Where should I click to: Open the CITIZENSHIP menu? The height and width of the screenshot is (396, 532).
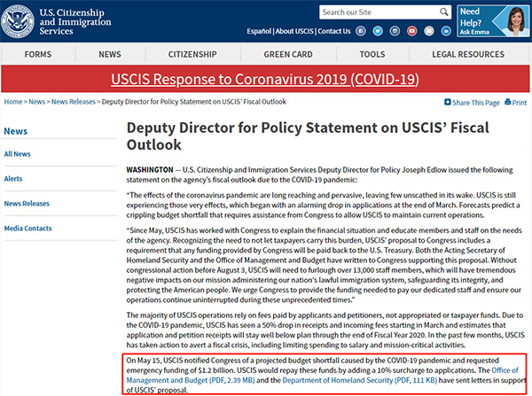tap(192, 54)
